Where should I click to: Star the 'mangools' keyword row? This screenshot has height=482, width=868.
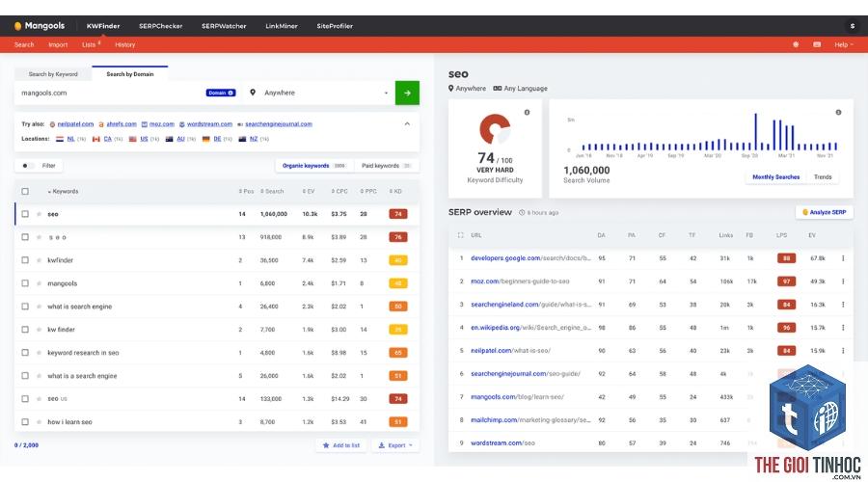click(x=39, y=283)
